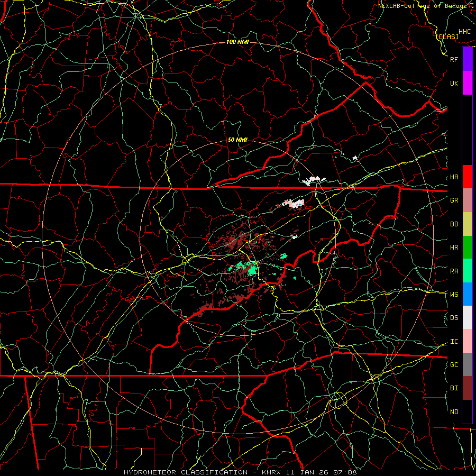Click the magenta UK legend color swatch
Image resolution: width=476 pixels, height=476 pixels.
[x=467, y=83]
